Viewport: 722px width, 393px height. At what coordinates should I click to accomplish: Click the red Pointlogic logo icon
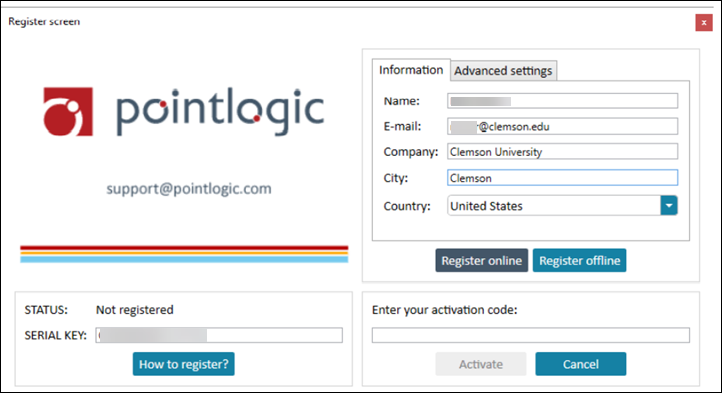pyautogui.click(x=68, y=112)
